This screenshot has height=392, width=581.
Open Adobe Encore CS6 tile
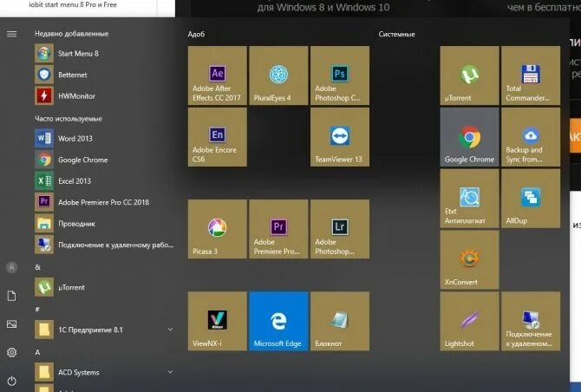click(x=217, y=137)
